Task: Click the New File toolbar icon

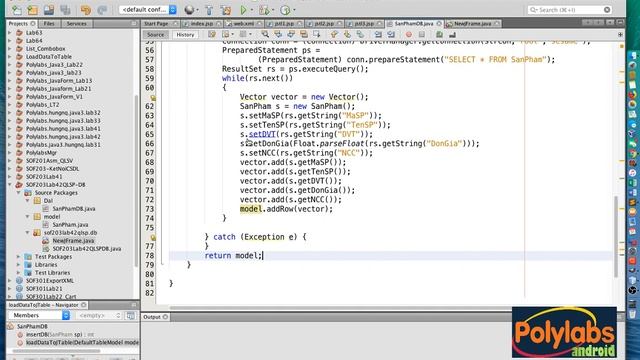Action: [17, 9]
